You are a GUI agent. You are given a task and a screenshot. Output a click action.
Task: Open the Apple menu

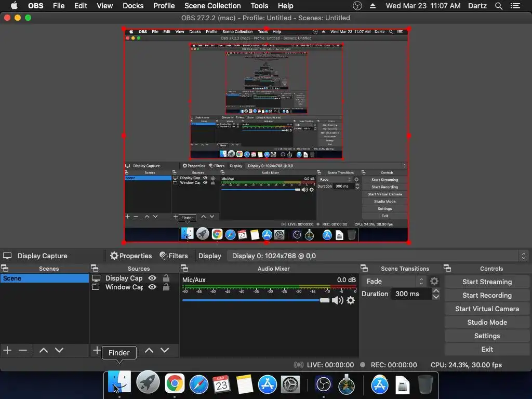point(14,6)
